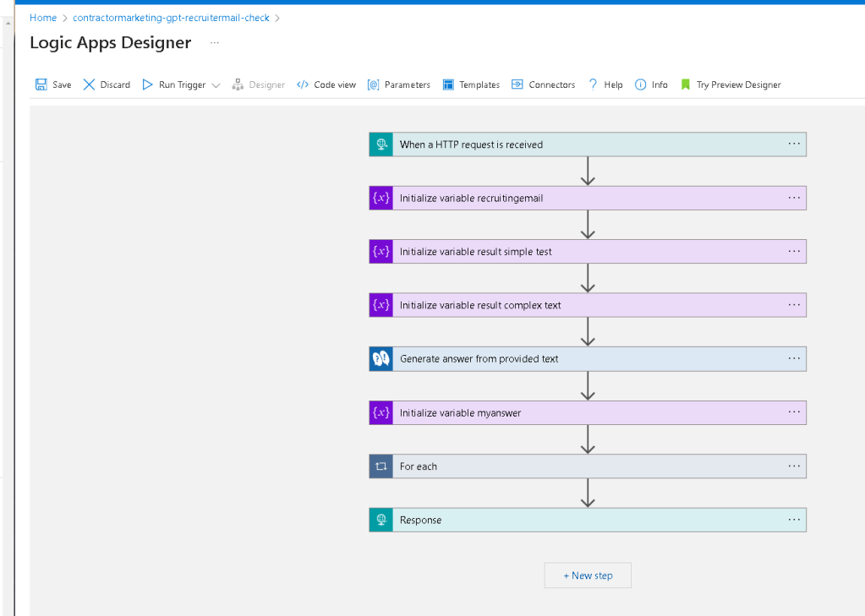
Task: Open the Connectors list
Action: coord(544,84)
